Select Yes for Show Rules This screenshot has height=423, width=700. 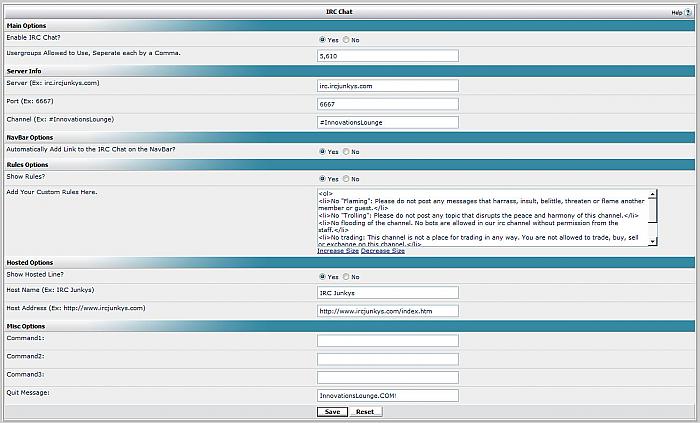point(321,179)
